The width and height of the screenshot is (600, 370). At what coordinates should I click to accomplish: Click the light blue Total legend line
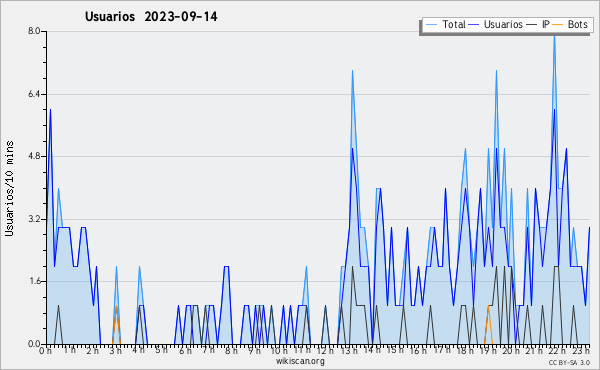pyautogui.click(x=431, y=25)
